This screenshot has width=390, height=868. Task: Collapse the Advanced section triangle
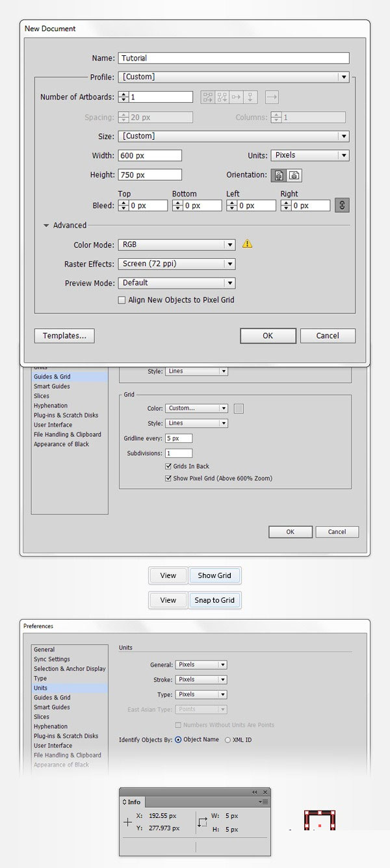coord(47,226)
